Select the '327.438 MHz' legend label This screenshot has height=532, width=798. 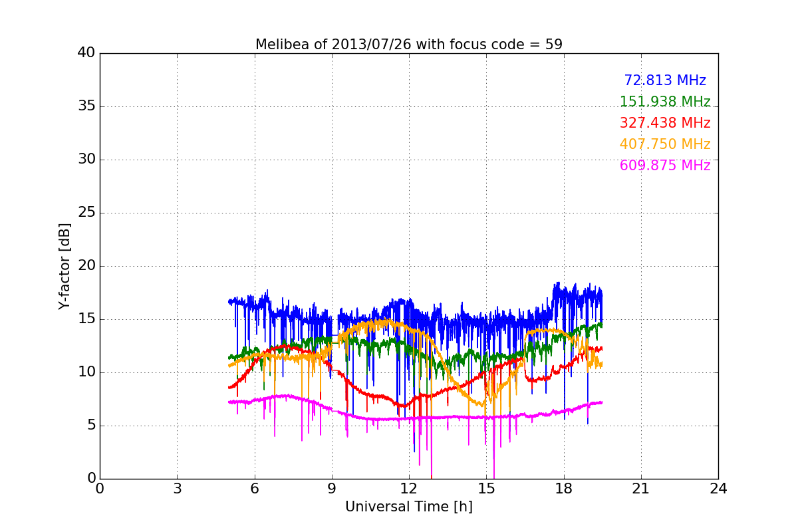tap(665, 123)
